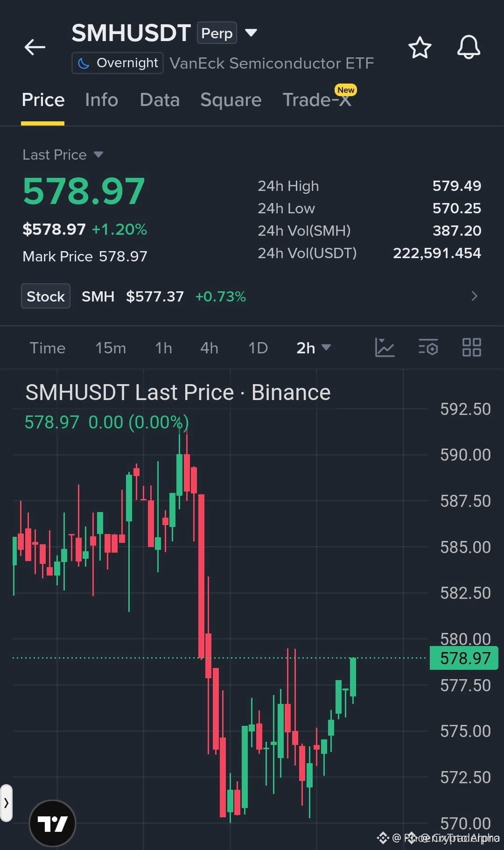Open chart settings icon

(x=428, y=348)
